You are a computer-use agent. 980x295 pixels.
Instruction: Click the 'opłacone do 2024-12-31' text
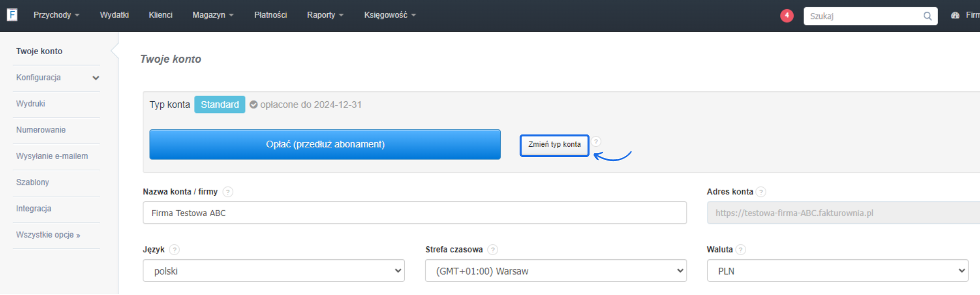pos(311,104)
